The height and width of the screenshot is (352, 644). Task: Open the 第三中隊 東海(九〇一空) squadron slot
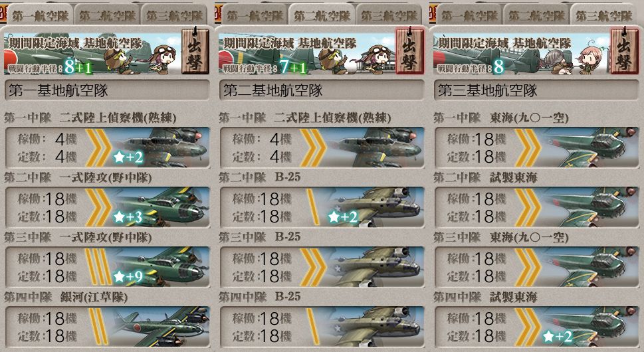537,267
